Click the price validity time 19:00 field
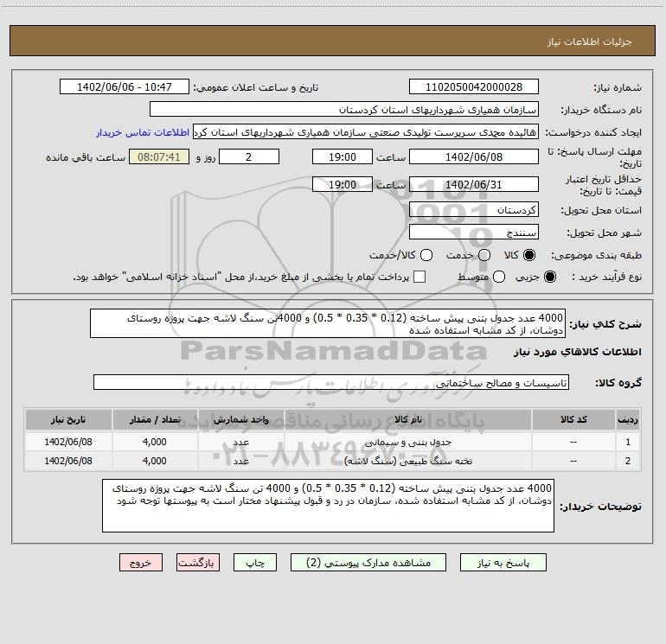Viewport: 666px width, 644px height. tap(343, 184)
